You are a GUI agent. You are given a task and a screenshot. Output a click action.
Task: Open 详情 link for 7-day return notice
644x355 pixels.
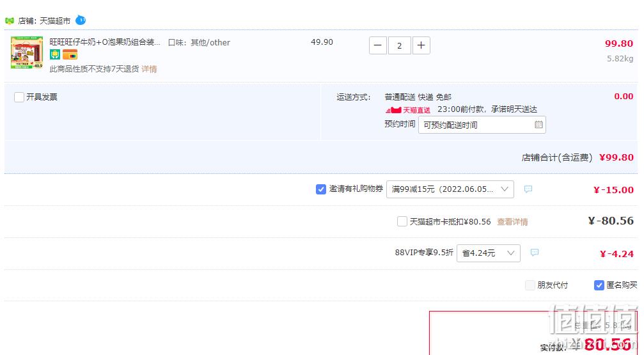[149, 69]
